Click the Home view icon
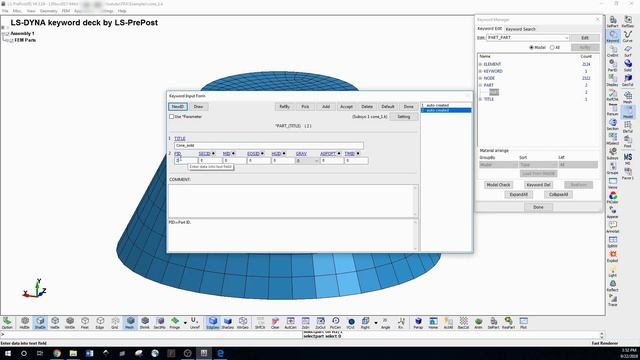 (433, 322)
